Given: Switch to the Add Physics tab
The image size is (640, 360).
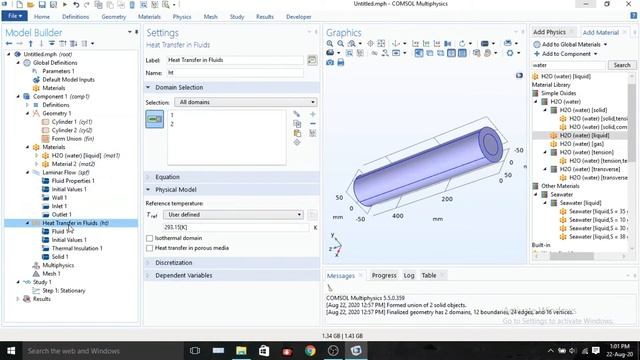Looking at the screenshot, I should pyautogui.click(x=549, y=32).
